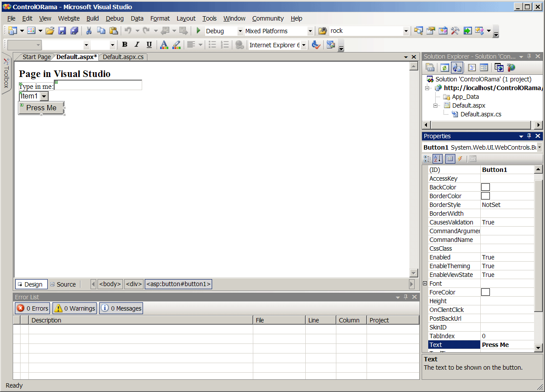Click the Refresh icon in Solution Explorer
Image resolution: width=545 pixels, height=392 pixels.
point(444,67)
